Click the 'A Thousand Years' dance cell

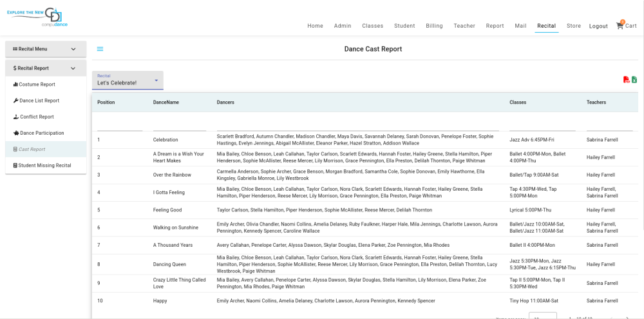[x=173, y=245]
